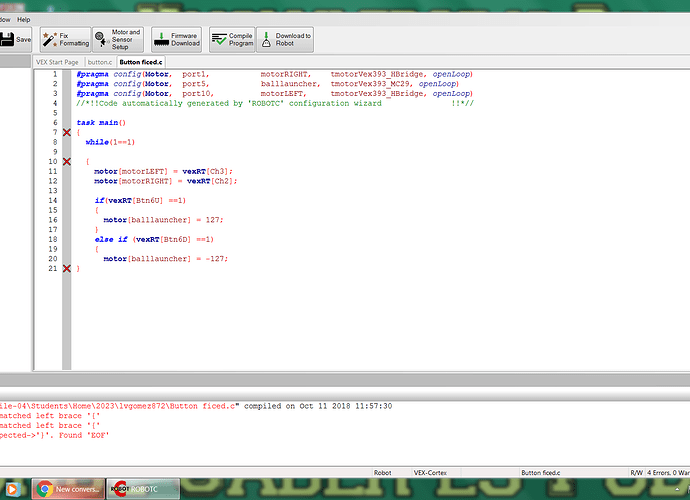Screen dimensions: 690x500
Task: Open the ROBOTC taskbar item
Action: [x=143, y=489]
